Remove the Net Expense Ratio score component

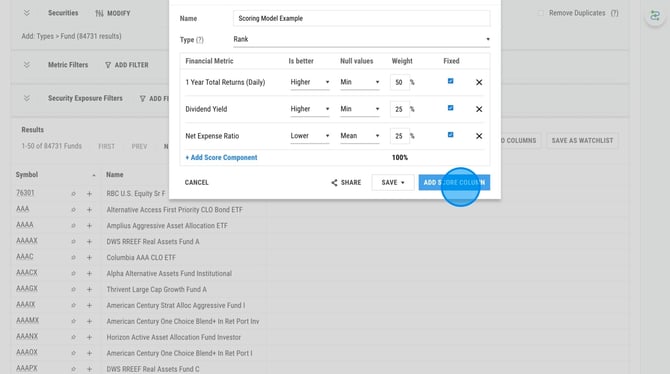pyautogui.click(x=479, y=136)
